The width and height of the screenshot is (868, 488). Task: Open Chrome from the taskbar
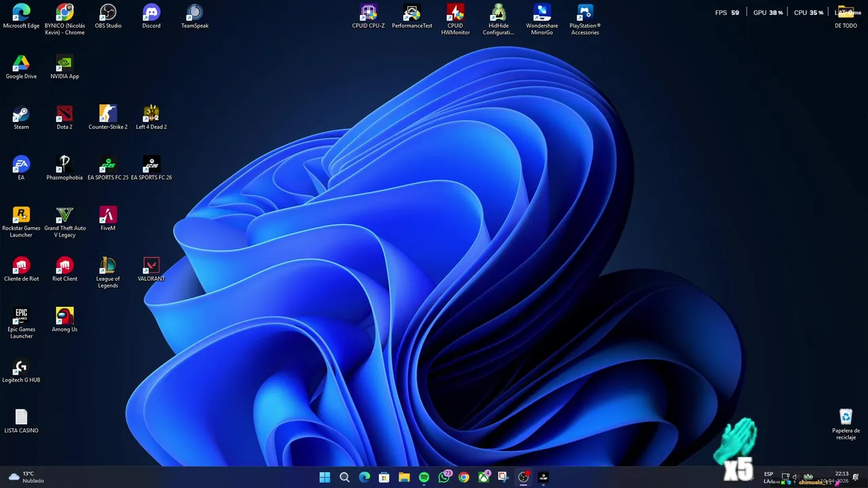(x=464, y=477)
